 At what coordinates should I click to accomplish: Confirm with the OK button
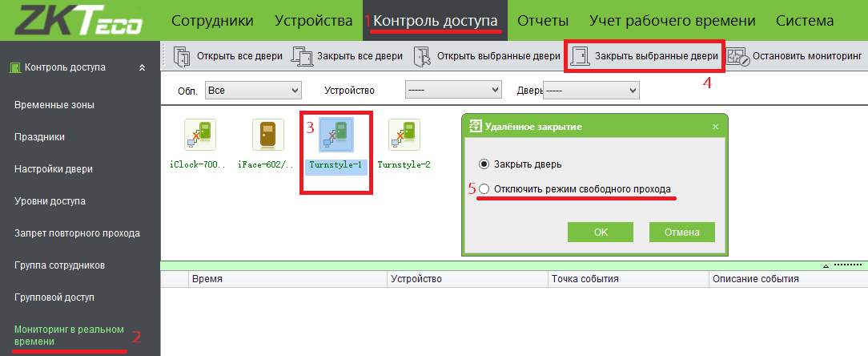tap(601, 233)
